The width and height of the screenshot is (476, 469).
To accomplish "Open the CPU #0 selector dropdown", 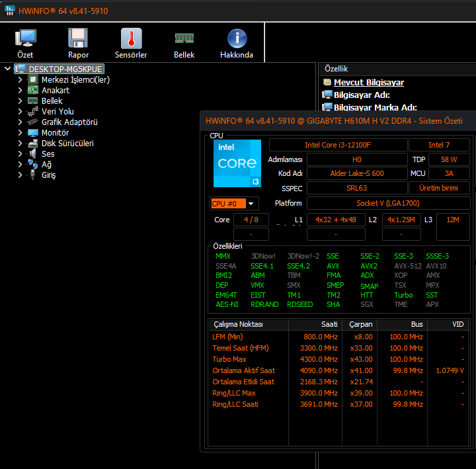I will click(x=251, y=204).
